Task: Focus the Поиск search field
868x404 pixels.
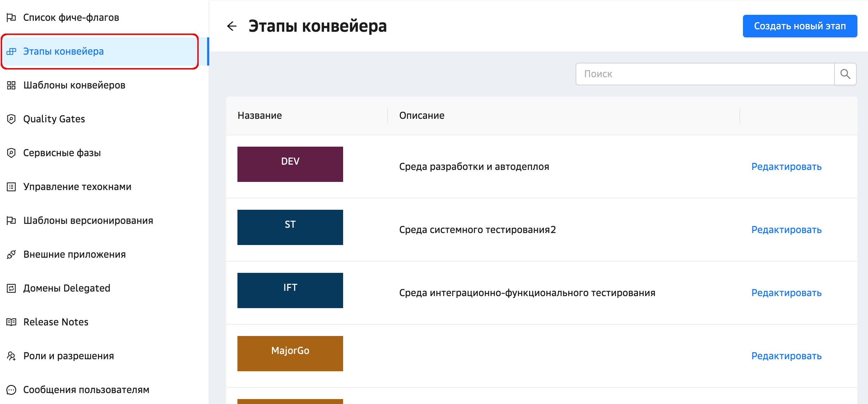Action: [705, 74]
